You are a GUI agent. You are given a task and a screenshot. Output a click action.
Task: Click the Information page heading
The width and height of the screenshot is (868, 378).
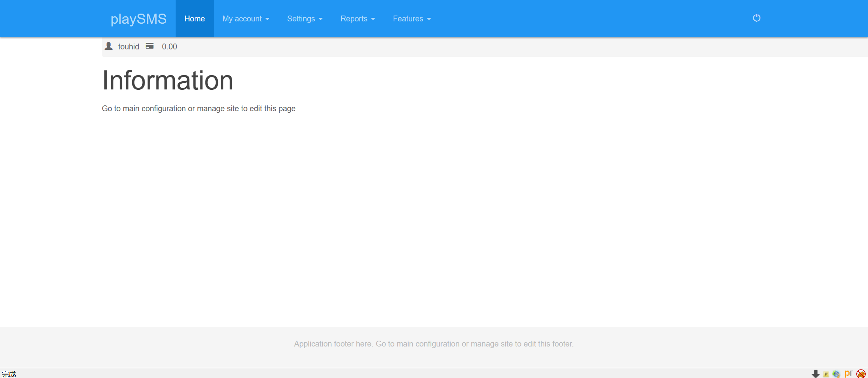[x=167, y=80]
